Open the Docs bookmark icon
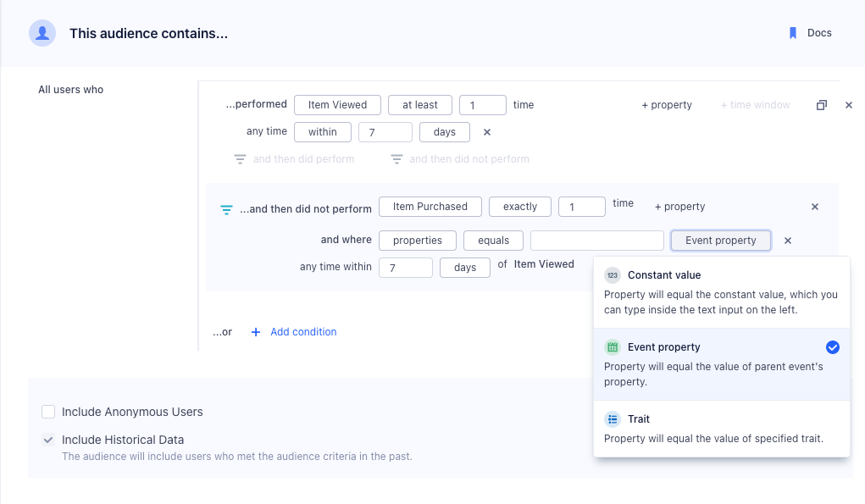The image size is (865, 504). pos(793,32)
